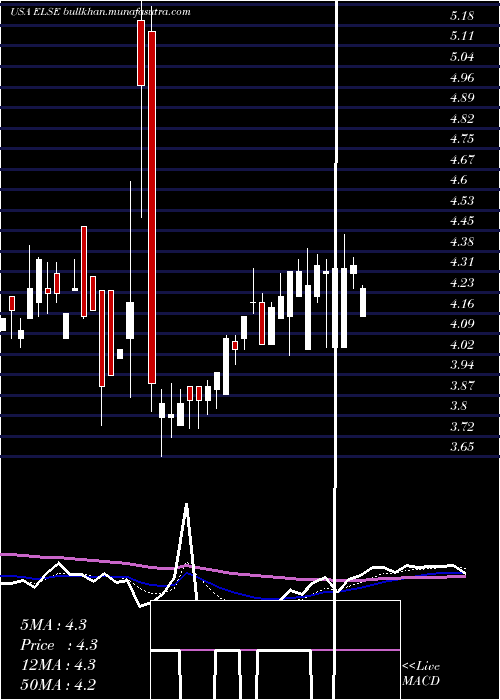Click the 3.94 price axis label
This screenshot has height=700, width=500.
(x=462, y=365)
